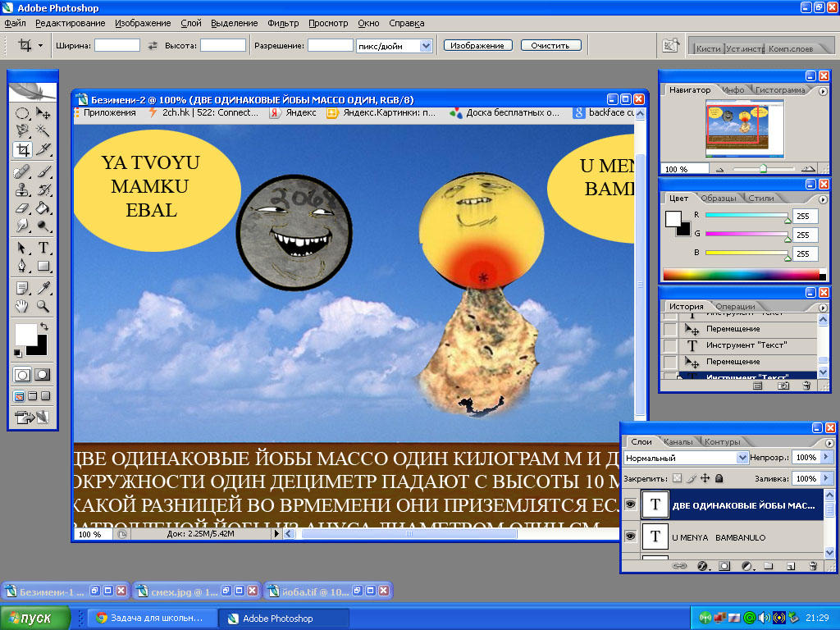Open Layers panel flyout menu arrow
Screen dimensions: 840x630
pyautogui.click(x=829, y=443)
